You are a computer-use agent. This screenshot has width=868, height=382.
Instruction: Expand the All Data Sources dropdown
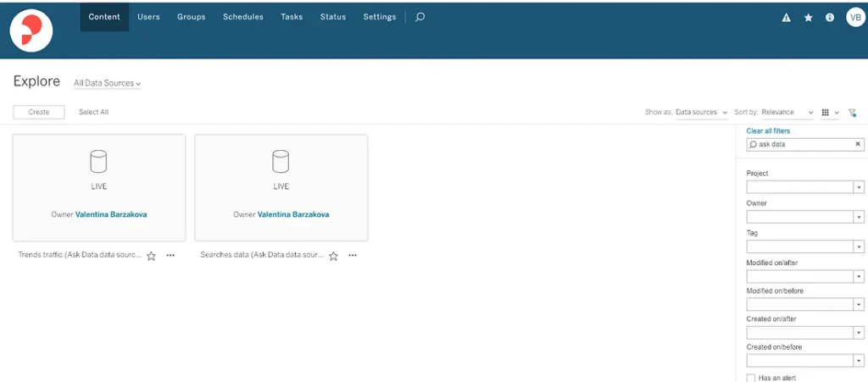107,84
